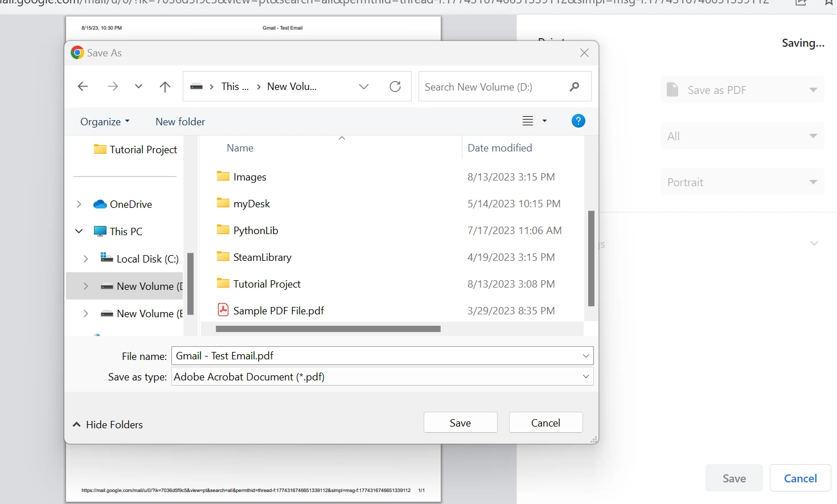
Task: Refresh the New Volume (D:) folder
Action: 395,87
